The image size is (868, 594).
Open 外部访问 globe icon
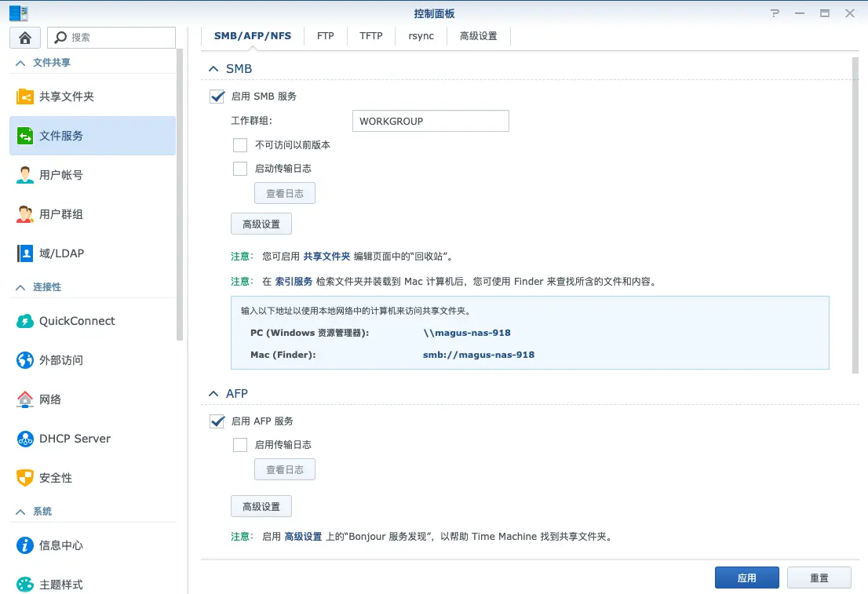[x=25, y=360]
